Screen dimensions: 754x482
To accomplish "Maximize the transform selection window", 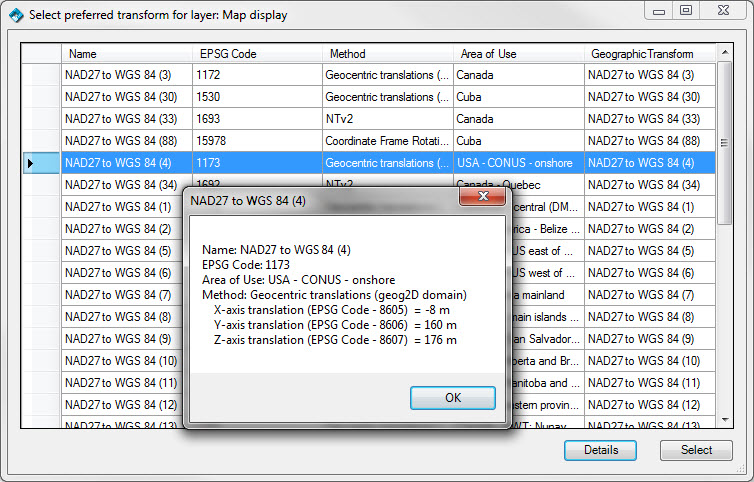I will tap(686, 11).
